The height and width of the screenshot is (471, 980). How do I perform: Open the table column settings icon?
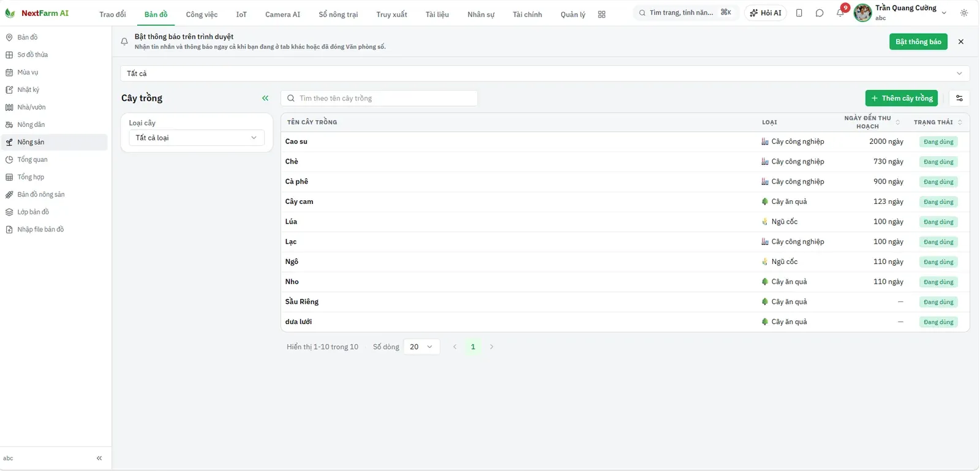click(959, 98)
